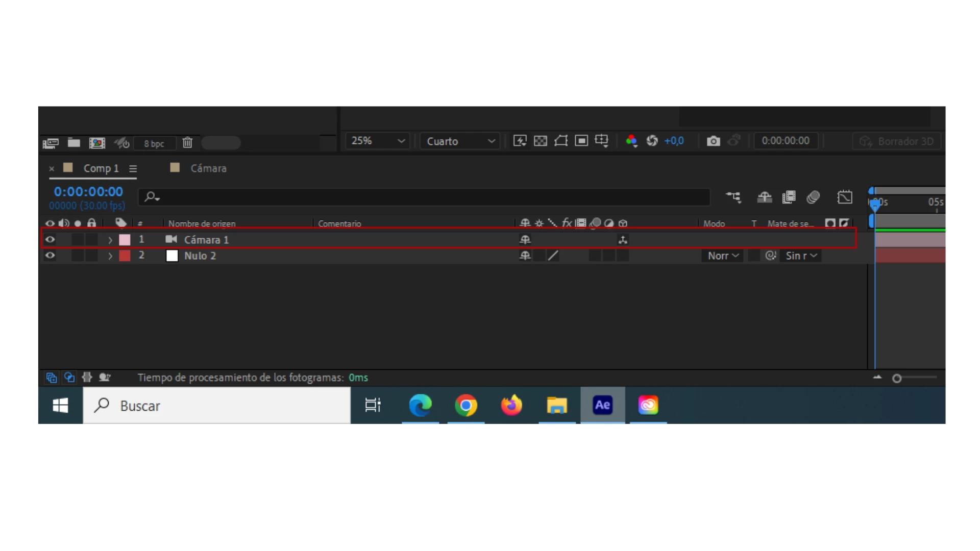Expand the Cámara 1 layer properties

coord(110,240)
